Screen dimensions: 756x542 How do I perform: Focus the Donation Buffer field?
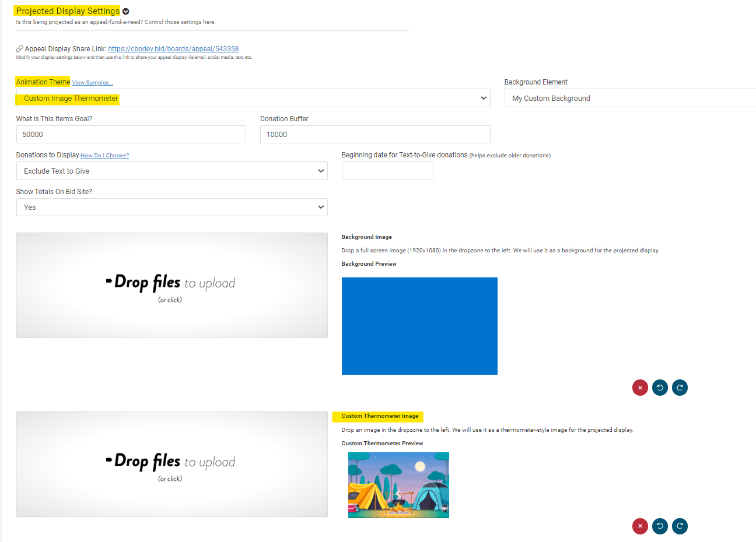[x=374, y=135]
